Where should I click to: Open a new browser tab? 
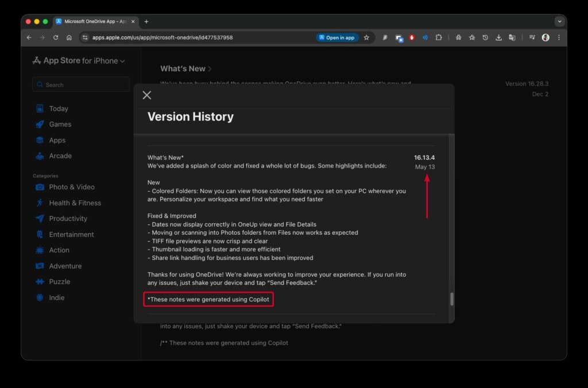(x=146, y=21)
